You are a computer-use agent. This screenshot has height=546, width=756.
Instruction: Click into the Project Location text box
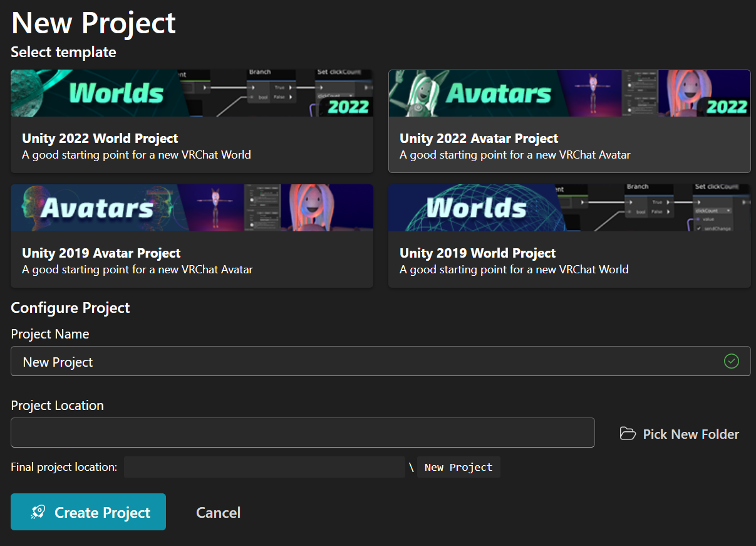pos(303,433)
